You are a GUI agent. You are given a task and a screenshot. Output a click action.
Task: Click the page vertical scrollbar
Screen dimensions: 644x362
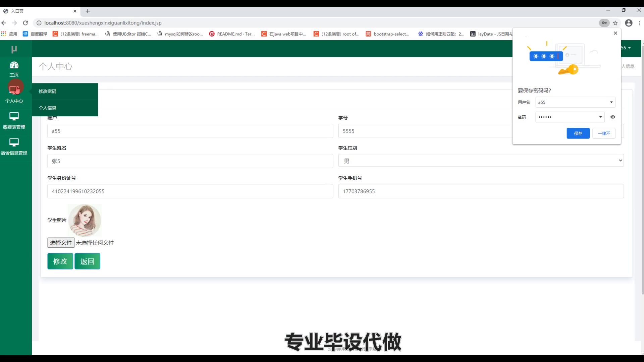coord(642,170)
